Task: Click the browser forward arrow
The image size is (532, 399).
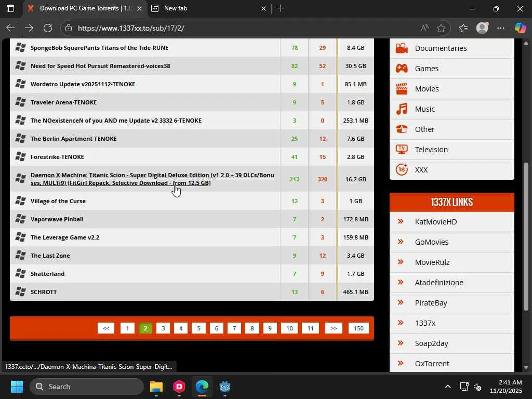Action: [29, 28]
